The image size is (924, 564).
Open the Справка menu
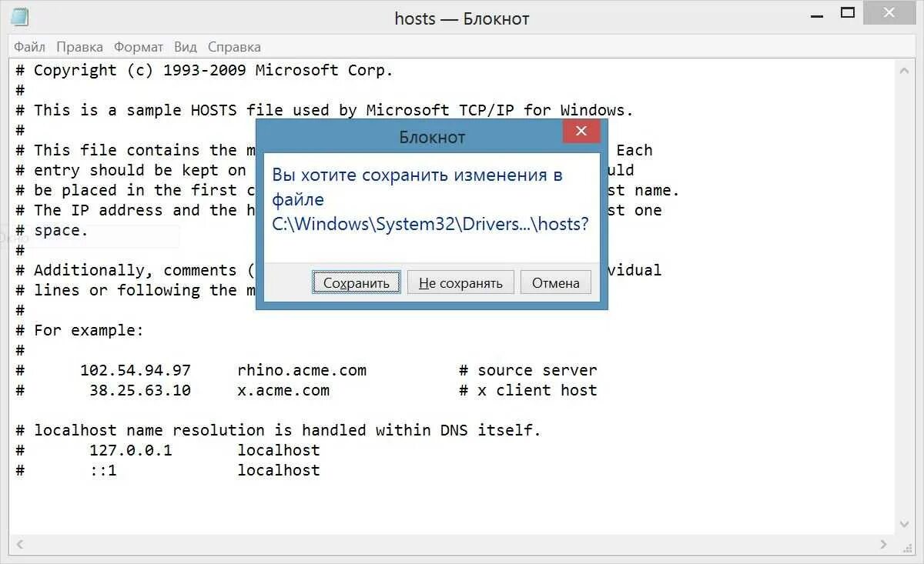point(234,47)
